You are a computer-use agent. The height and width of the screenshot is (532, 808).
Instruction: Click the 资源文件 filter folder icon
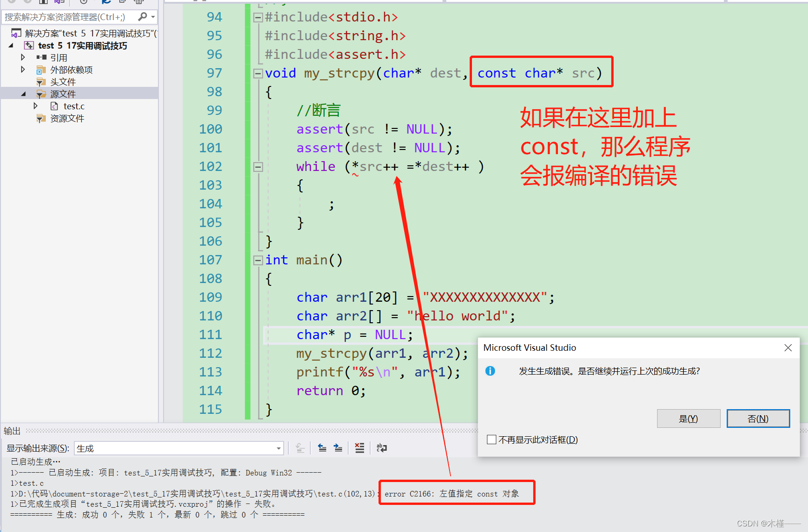pyautogui.click(x=41, y=118)
